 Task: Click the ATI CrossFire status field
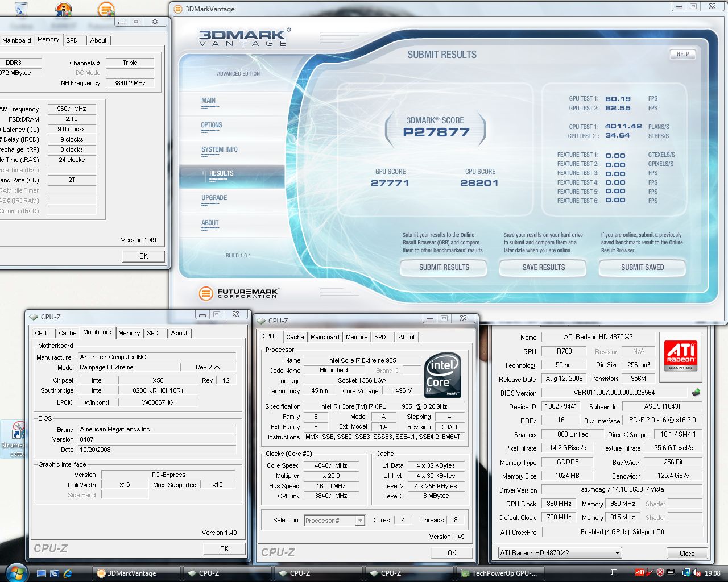click(622, 532)
